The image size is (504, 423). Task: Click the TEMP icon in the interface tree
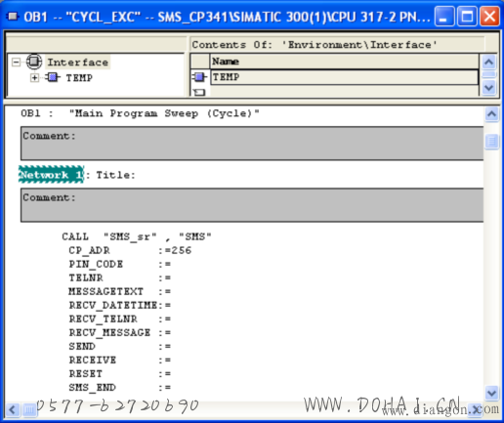[x=53, y=77]
